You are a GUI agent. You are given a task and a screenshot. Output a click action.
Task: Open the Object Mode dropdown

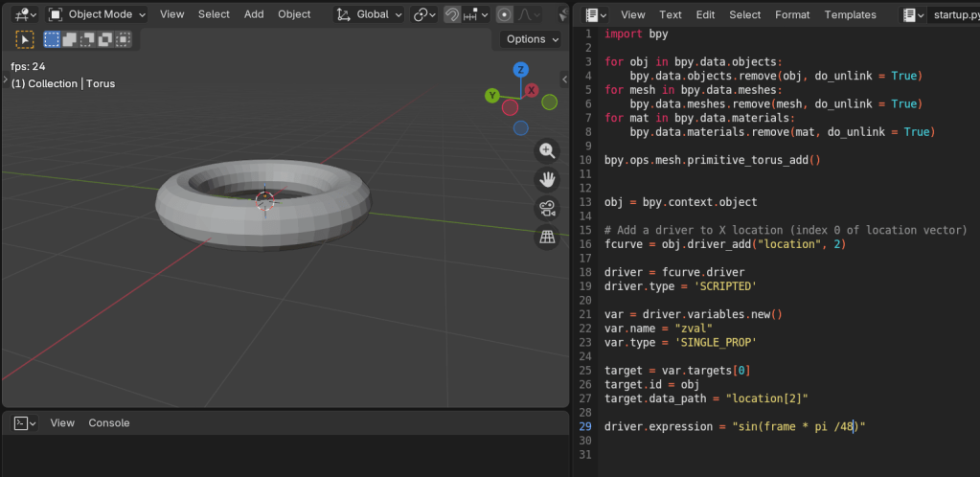(x=98, y=14)
